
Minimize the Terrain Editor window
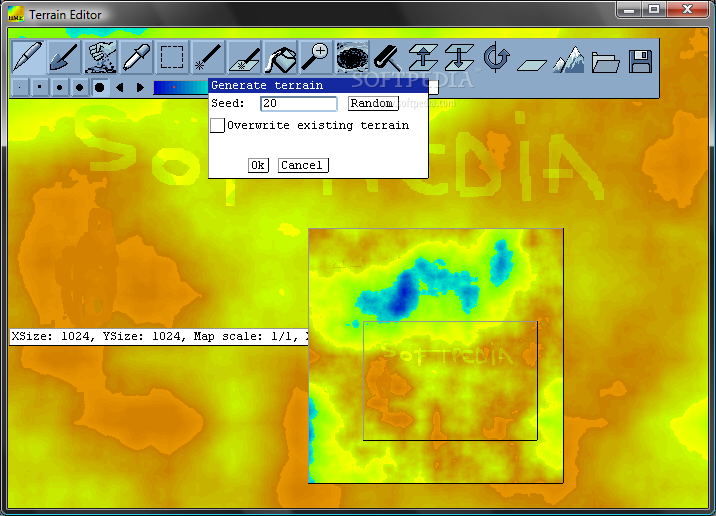click(629, 9)
